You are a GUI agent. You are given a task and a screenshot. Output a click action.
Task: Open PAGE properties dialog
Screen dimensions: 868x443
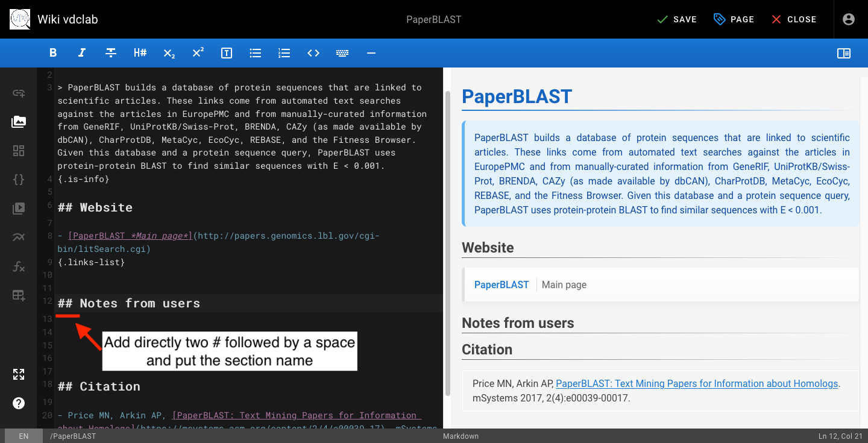734,19
